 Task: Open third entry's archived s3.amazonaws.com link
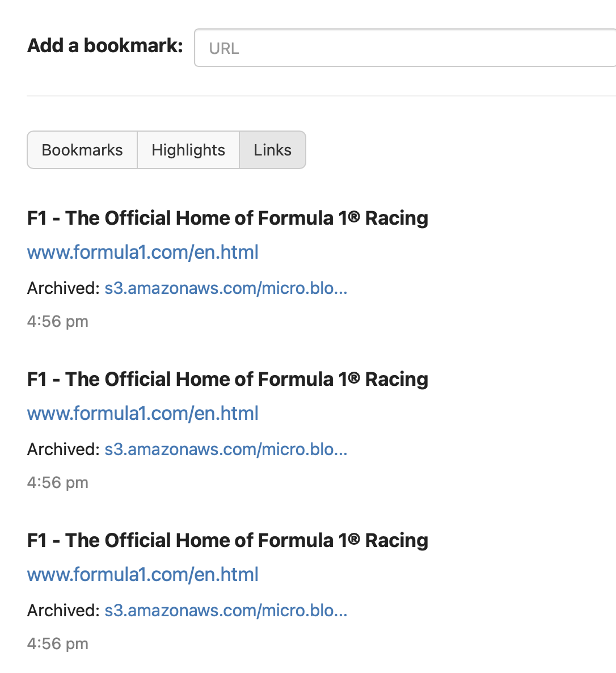pos(226,611)
